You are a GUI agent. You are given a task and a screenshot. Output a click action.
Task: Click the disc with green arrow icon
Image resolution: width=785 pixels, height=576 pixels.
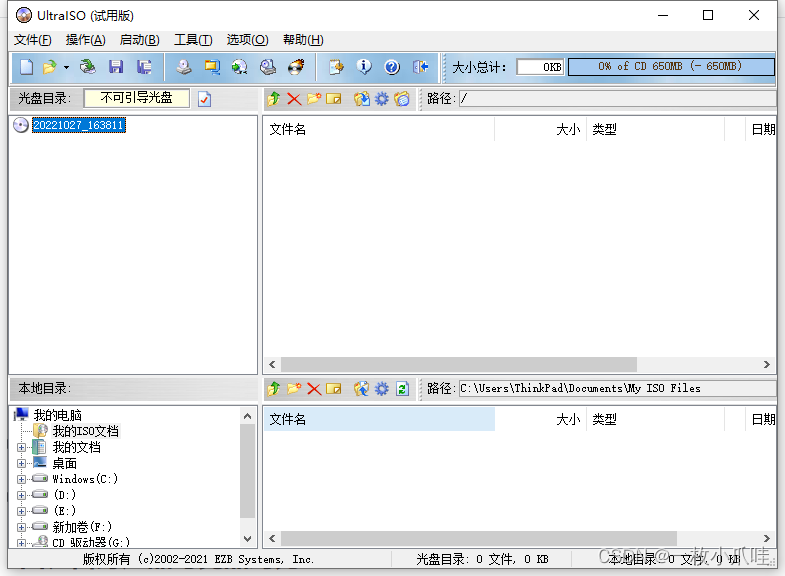click(240, 67)
